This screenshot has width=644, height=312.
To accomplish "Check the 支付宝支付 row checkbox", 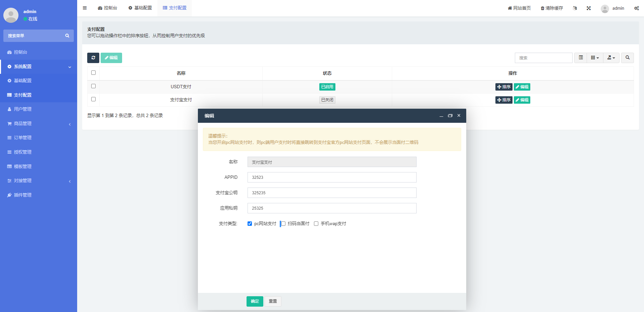I will click(x=93, y=99).
